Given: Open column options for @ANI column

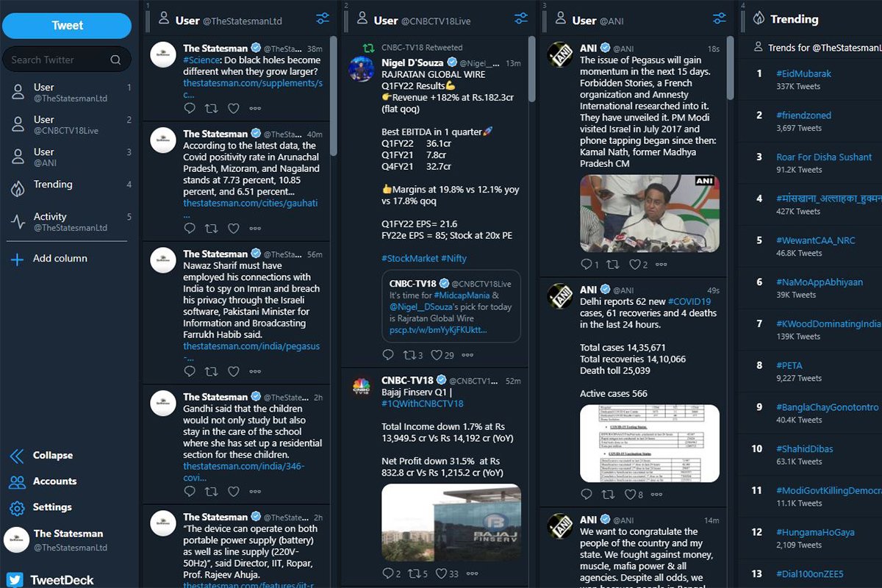Looking at the screenshot, I should (x=720, y=19).
